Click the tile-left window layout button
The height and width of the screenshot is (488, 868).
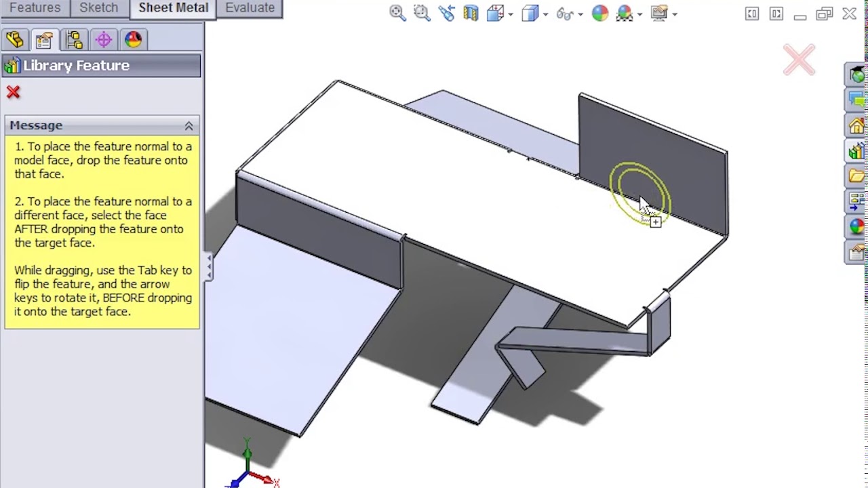(752, 14)
